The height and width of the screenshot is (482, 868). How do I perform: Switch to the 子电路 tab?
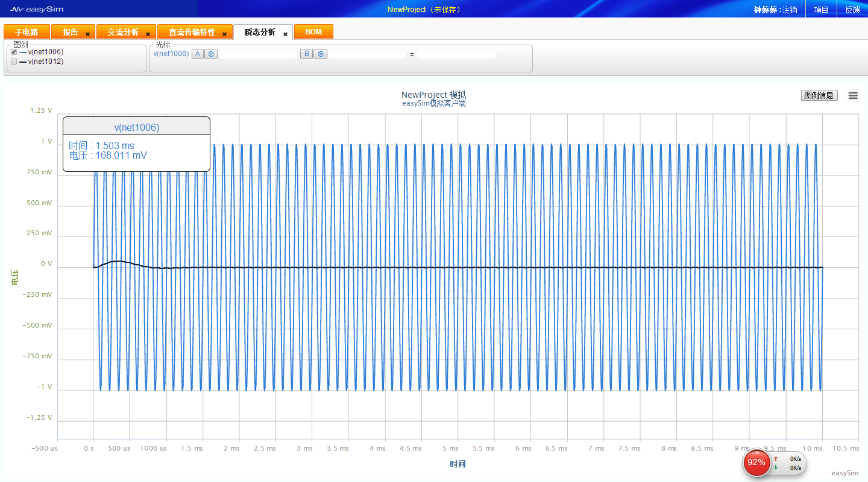click(27, 32)
